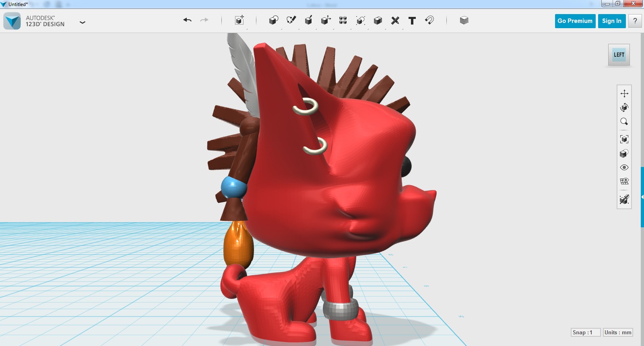644x346 pixels.
Task: Open the Measure tool
Action: point(395,20)
